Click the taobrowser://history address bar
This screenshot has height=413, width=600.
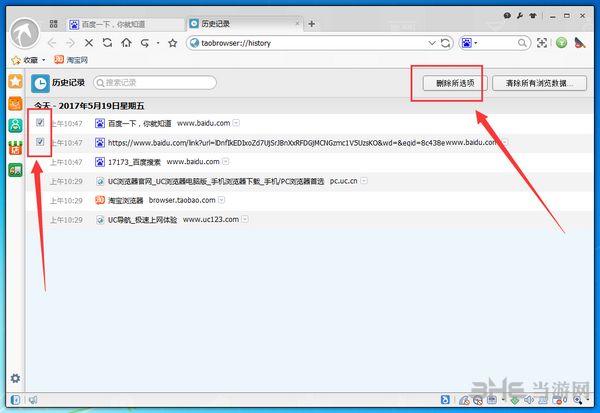(x=300, y=43)
